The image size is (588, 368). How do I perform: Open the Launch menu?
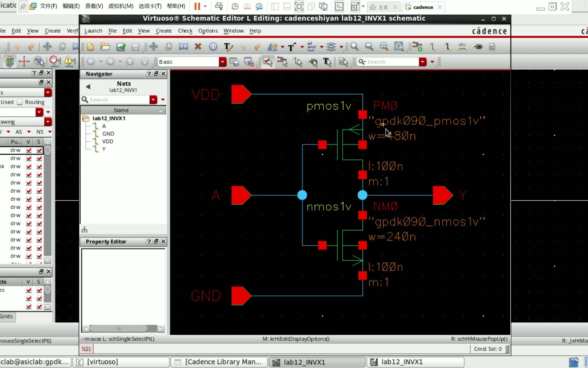pos(93,31)
